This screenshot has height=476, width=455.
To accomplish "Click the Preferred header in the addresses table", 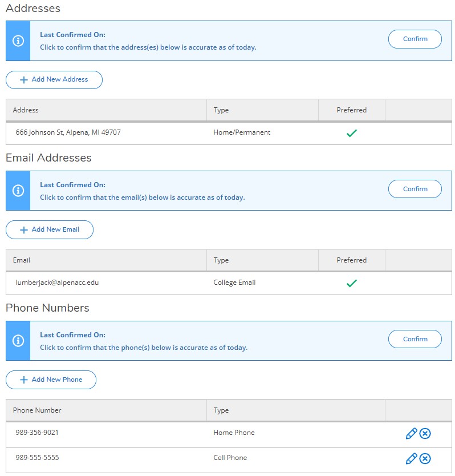I will (352, 110).
